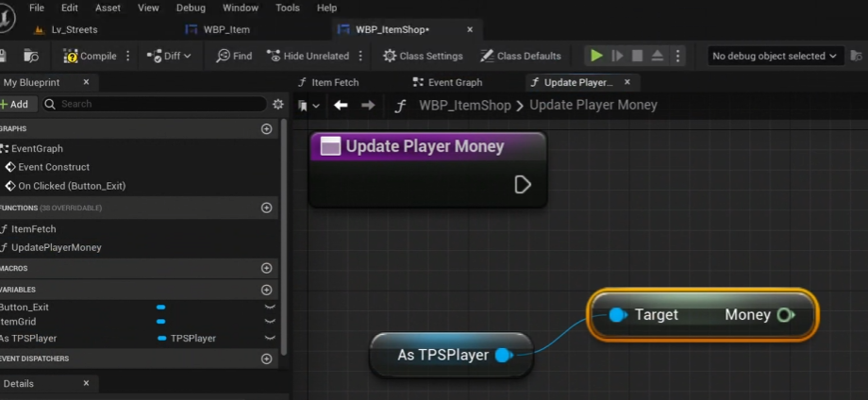Toggle visibility eye for ItemGrid variable
The width and height of the screenshot is (868, 400).
tap(270, 322)
